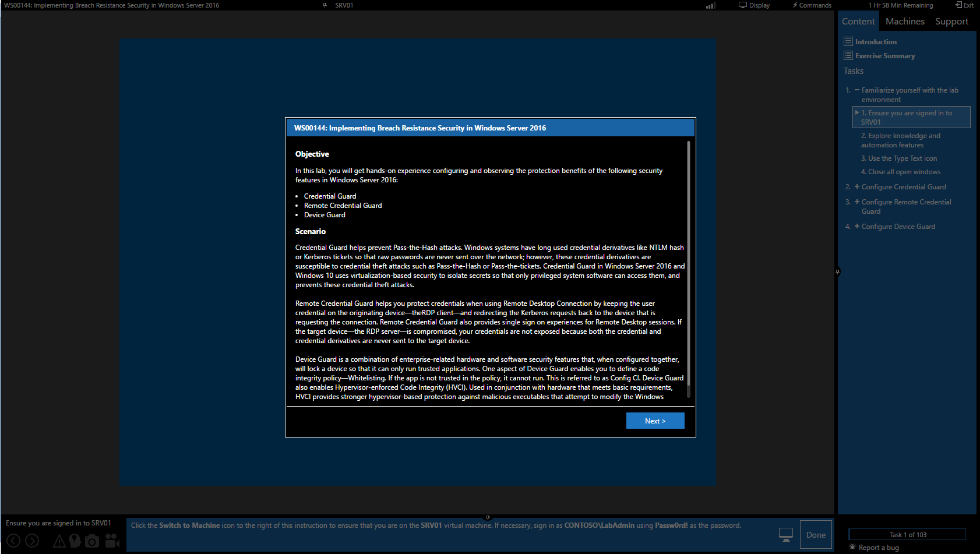The height and width of the screenshot is (554, 980).
Task: Open the Display menu
Action: coord(755,5)
